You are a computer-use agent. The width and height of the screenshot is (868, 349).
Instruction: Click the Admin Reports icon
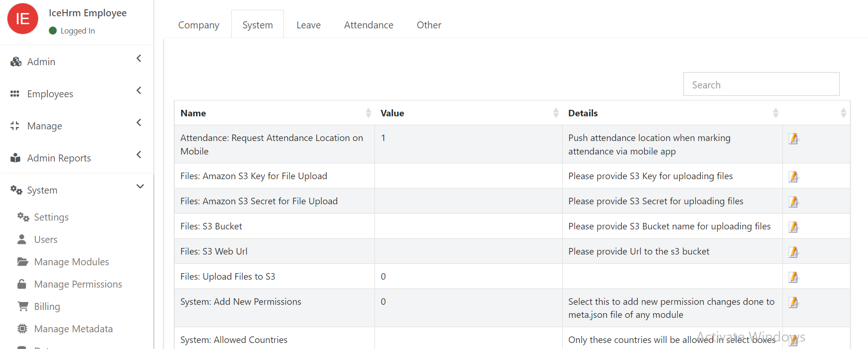pos(15,158)
